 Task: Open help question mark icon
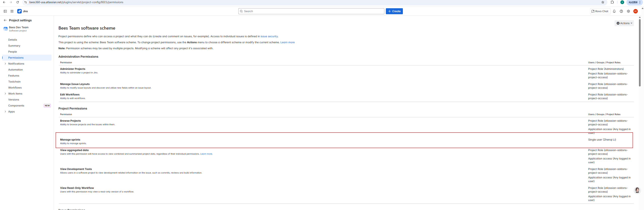pos(621,11)
